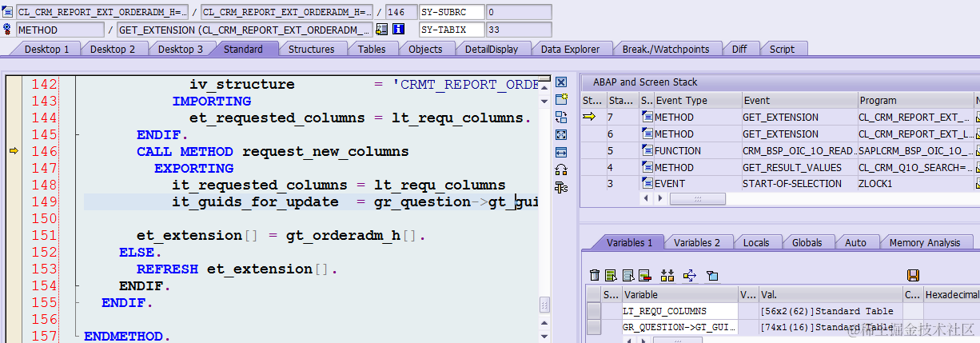This screenshot has width=980, height=343.
Task: Click the blue information icon in header
Action: pos(398,30)
